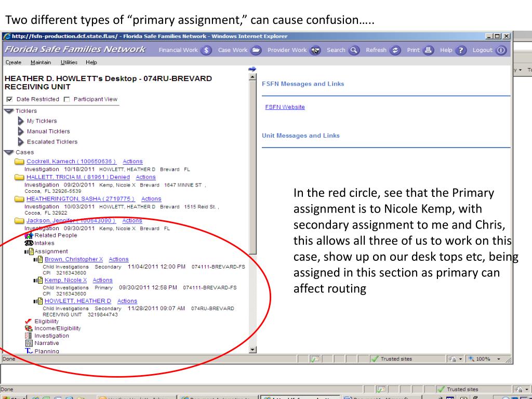
Task: Uncheck the Date Restricted checkbox
Action: point(9,99)
